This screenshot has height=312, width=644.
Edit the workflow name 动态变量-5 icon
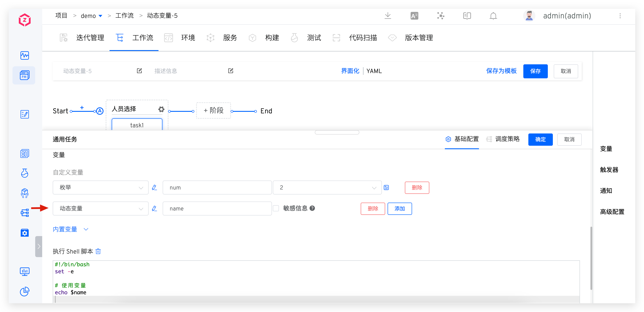click(x=139, y=71)
